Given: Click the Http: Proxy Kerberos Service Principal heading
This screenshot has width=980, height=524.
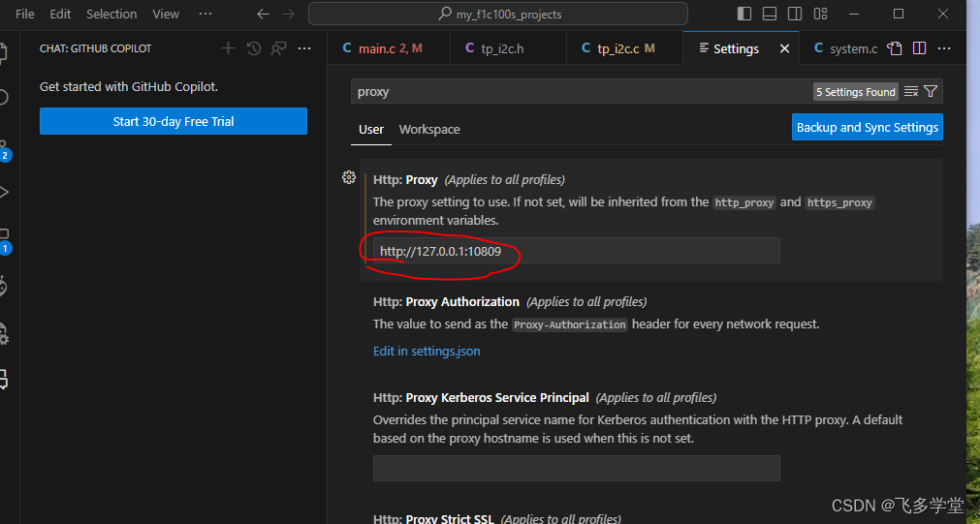Looking at the screenshot, I should pos(481,398).
